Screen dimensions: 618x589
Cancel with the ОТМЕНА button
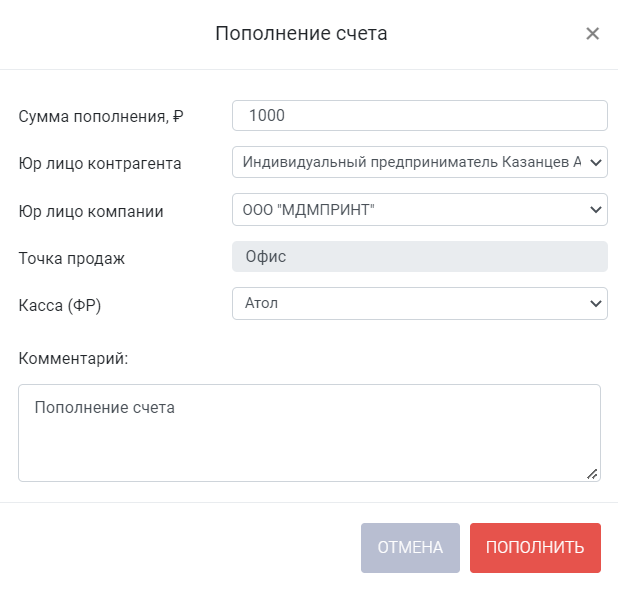pyautogui.click(x=410, y=548)
